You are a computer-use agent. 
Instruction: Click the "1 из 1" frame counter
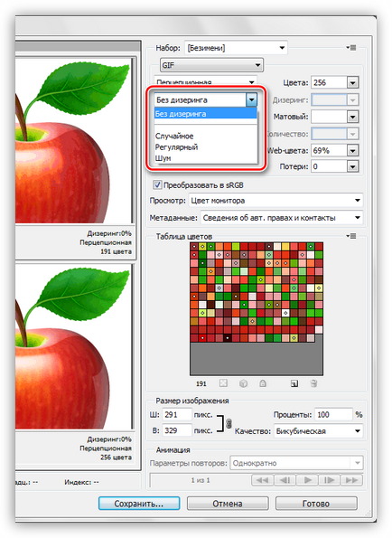click(201, 480)
